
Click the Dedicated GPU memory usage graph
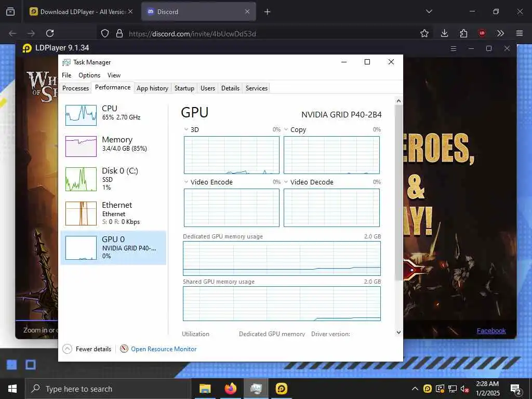point(282,258)
